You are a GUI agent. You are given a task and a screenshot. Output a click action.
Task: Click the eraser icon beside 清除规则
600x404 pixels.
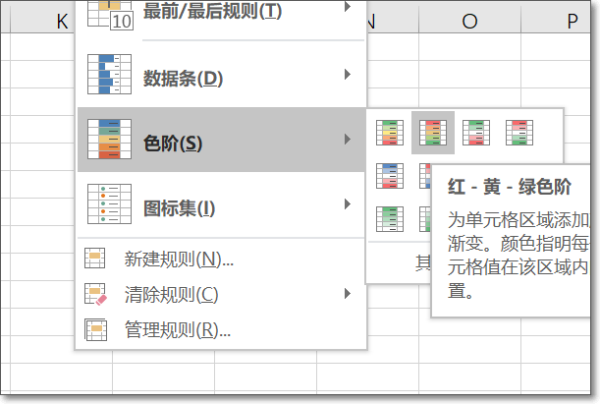point(95,294)
